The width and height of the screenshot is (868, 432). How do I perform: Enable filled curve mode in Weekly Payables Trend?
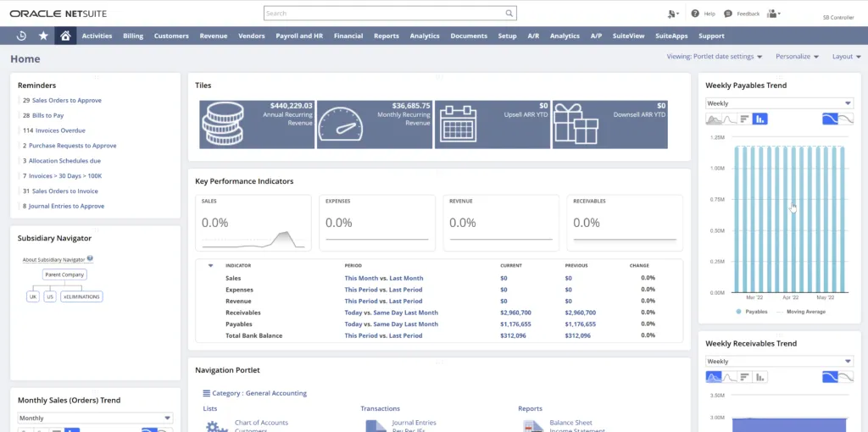click(x=830, y=119)
